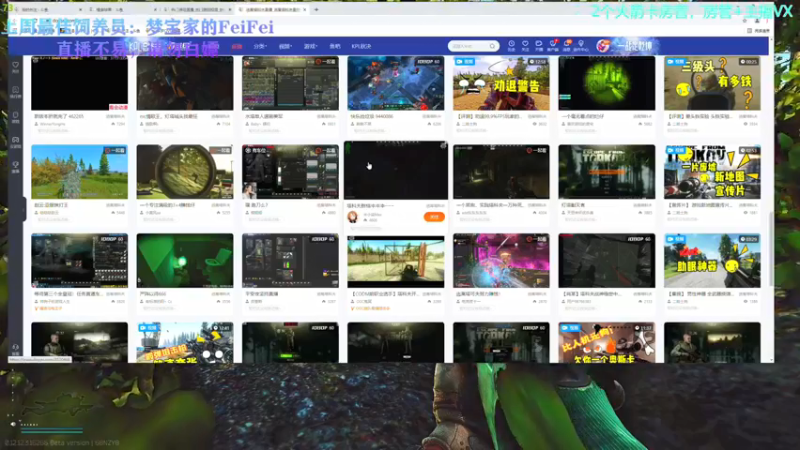Open the 鱼吧 menu item
This screenshot has height=450, width=800.
[x=335, y=46]
